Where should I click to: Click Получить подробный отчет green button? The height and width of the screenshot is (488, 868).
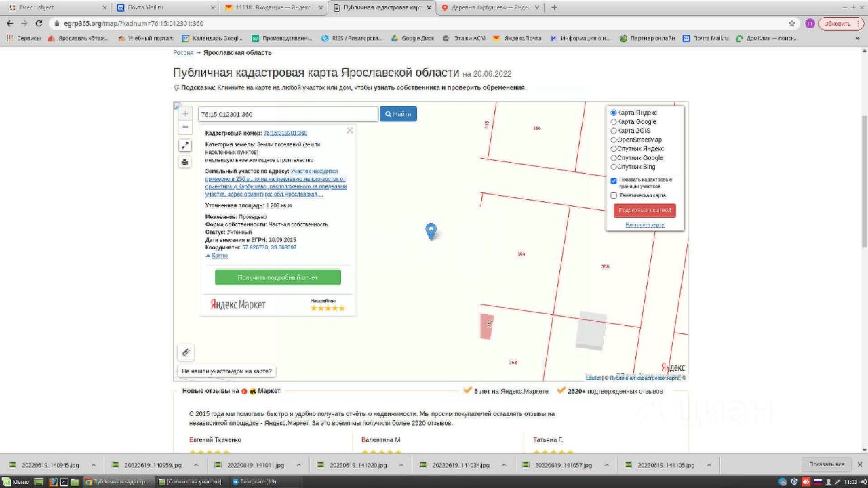278,277
